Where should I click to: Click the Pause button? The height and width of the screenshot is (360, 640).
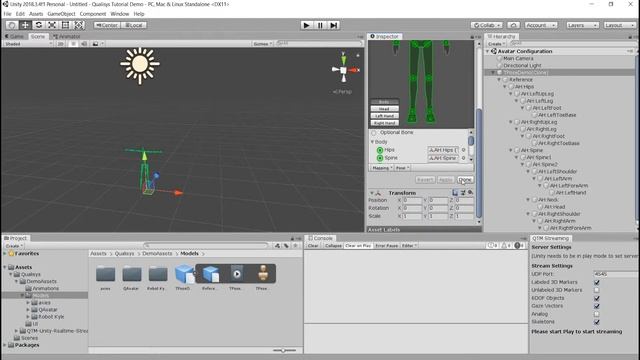(320, 25)
